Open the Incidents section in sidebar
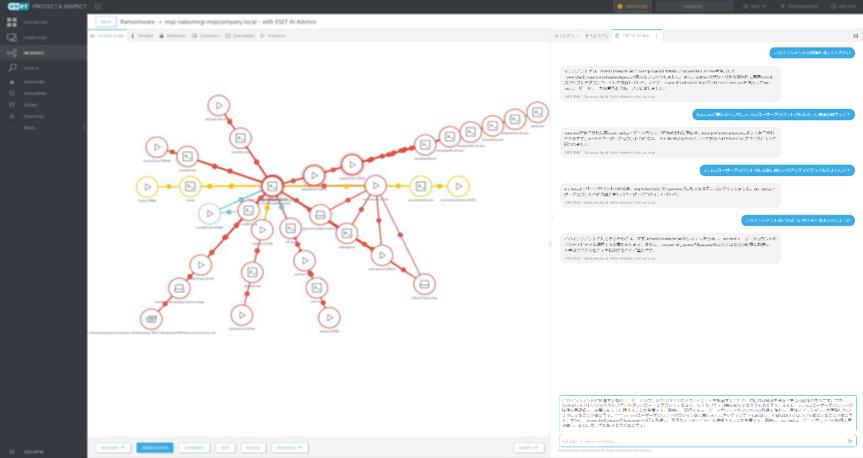This screenshot has height=458, width=863. (x=43, y=53)
